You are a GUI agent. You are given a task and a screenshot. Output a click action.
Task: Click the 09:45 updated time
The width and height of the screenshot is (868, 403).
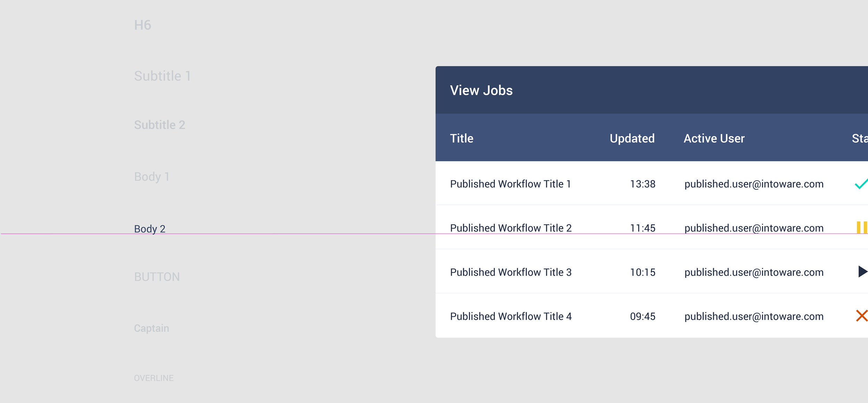click(643, 316)
